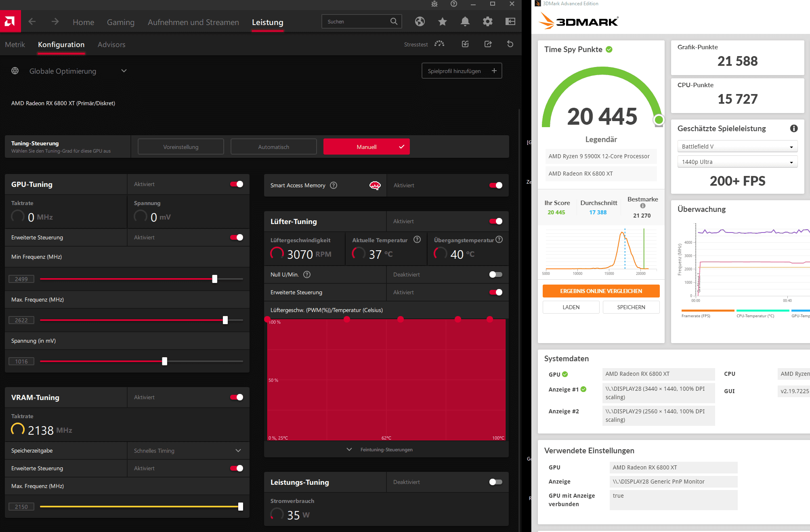Open favorites star icon
The image size is (810, 532).
[443, 21]
